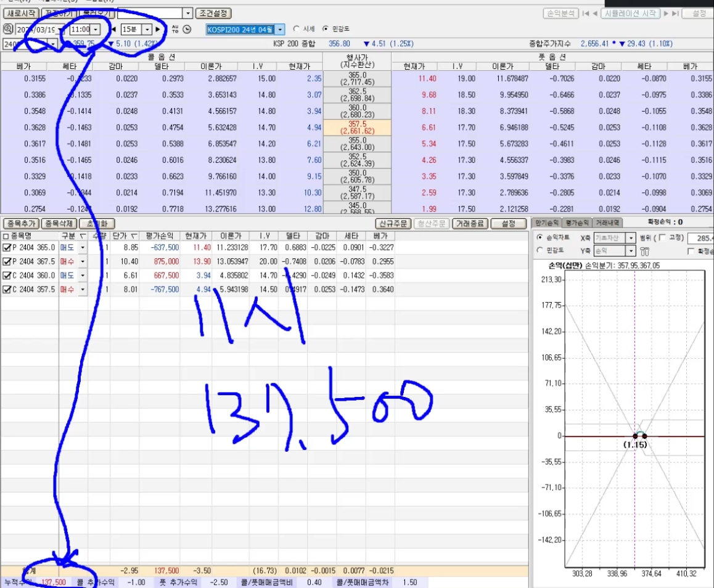Click the clock icon in the toolbar

[187, 29]
